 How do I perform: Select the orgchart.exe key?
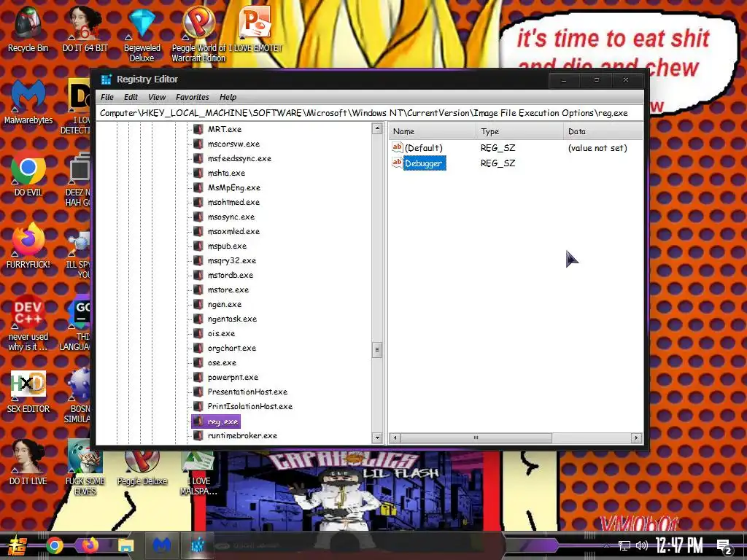point(231,348)
